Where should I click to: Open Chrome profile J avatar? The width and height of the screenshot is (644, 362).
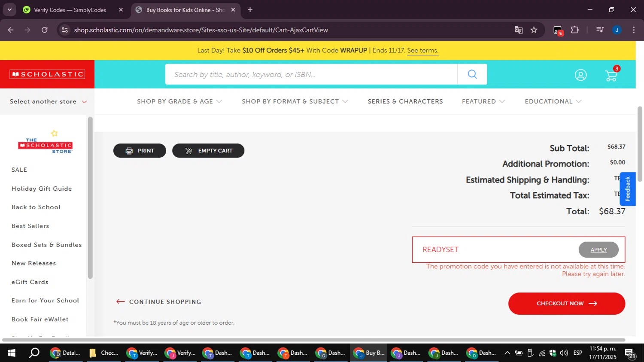617,30
